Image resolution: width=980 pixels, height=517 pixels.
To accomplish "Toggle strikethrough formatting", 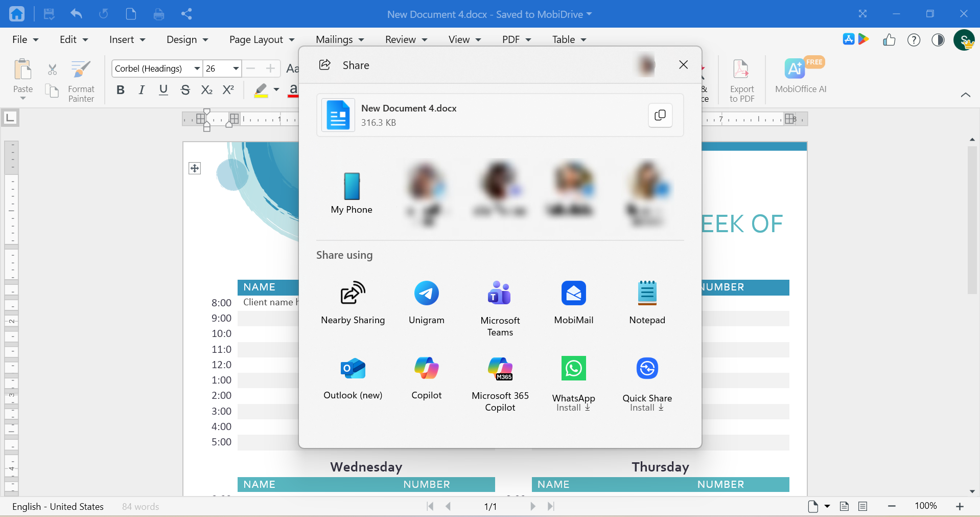I will point(185,90).
